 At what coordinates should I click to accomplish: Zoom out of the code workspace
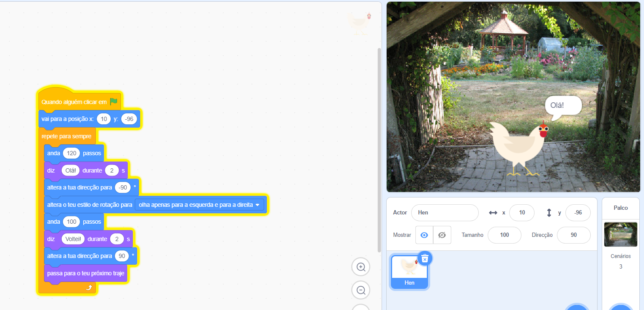point(361,291)
